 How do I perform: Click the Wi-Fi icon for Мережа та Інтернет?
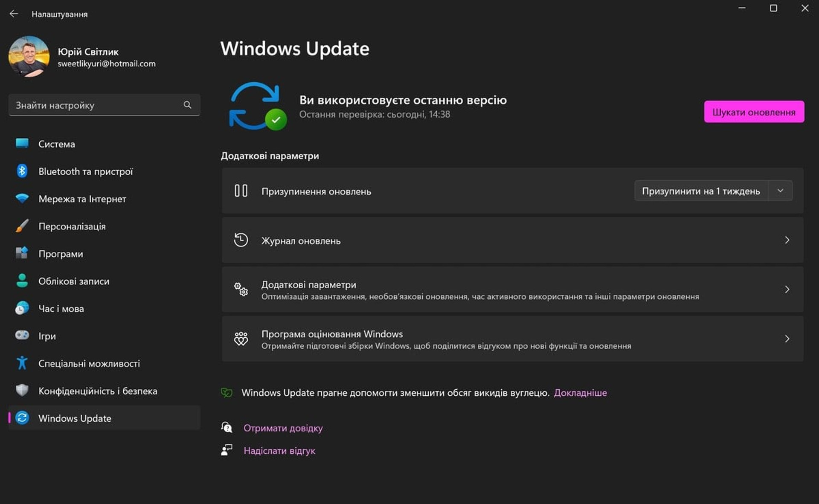coord(22,198)
